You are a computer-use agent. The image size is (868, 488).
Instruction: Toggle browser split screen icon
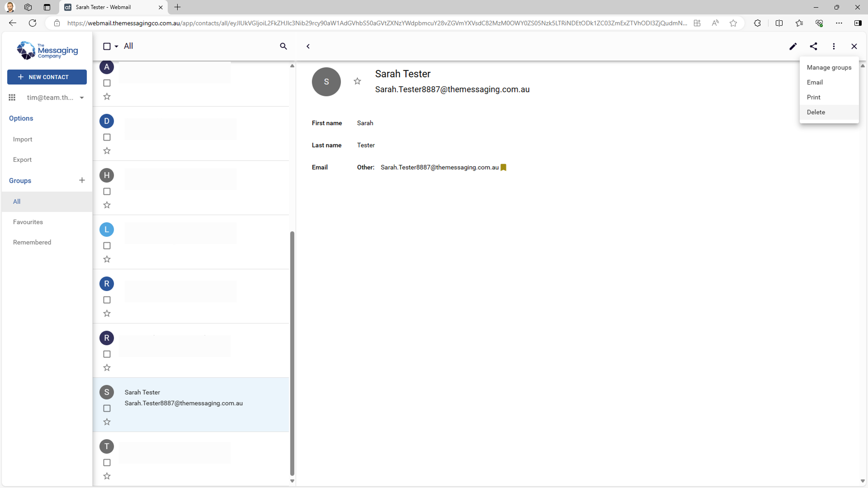click(779, 23)
